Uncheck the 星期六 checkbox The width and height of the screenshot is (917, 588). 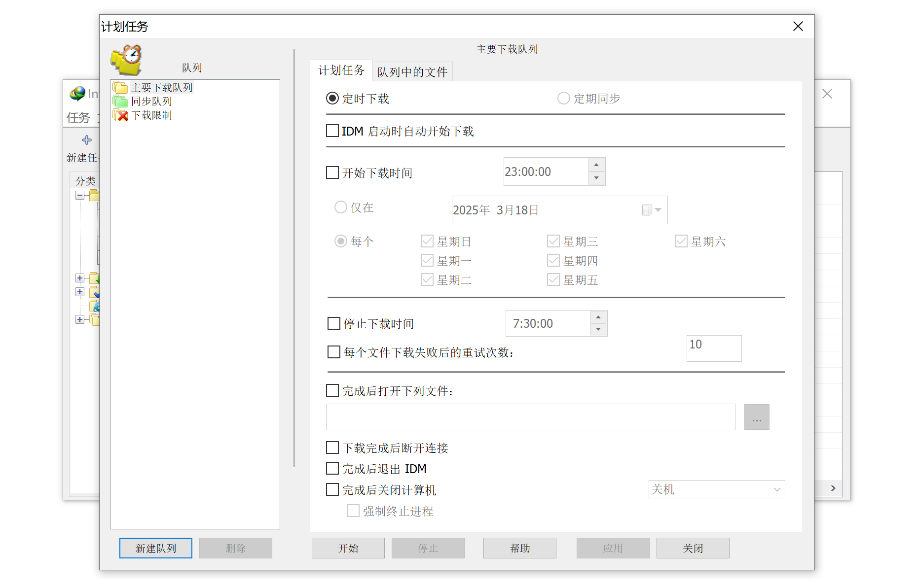click(x=681, y=241)
